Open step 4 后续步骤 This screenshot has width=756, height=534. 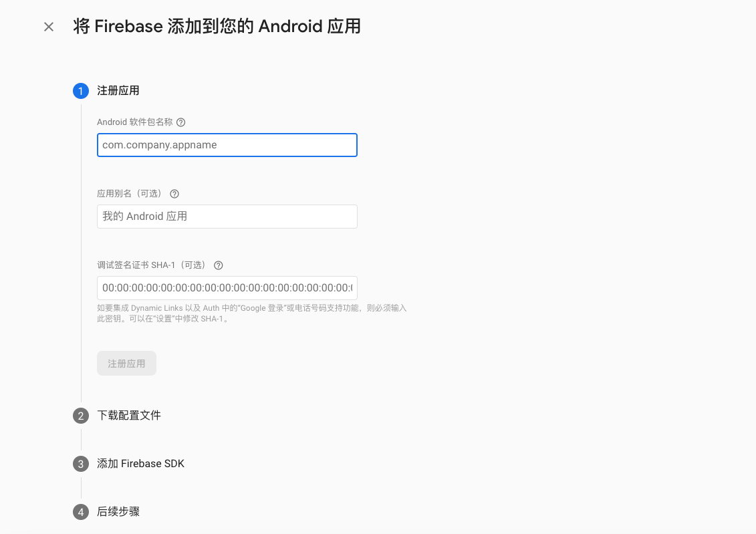click(118, 512)
